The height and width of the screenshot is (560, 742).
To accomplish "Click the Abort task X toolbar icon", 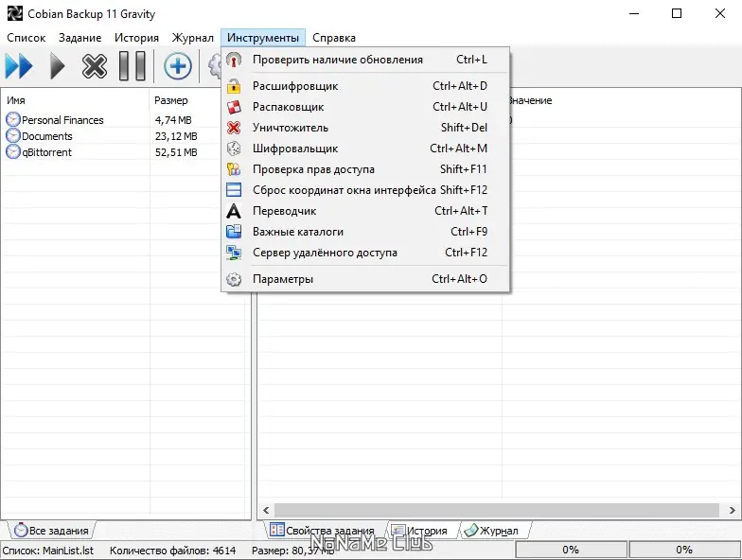I will (x=95, y=66).
